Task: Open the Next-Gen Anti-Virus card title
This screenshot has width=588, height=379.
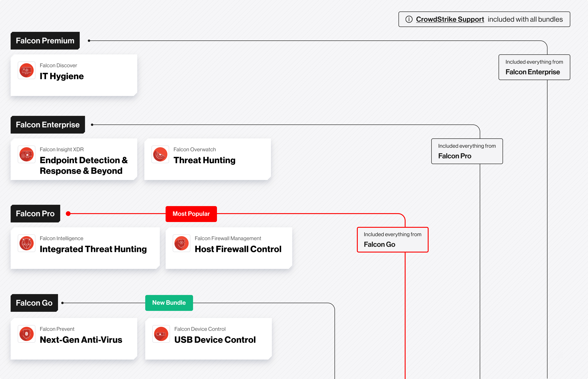Action: coord(81,340)
